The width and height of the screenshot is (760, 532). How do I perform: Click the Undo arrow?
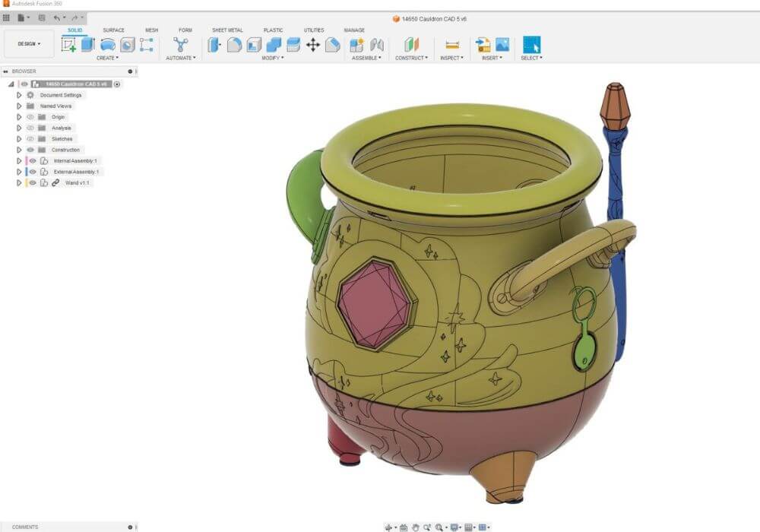[57, 18]
